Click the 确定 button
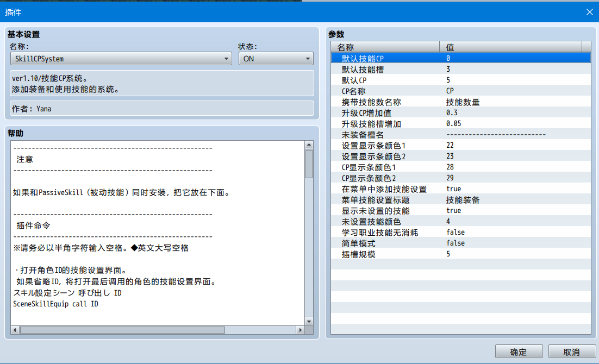Viewport: 599px width, 364px height. pyautogui.click(x=519, y=352)
